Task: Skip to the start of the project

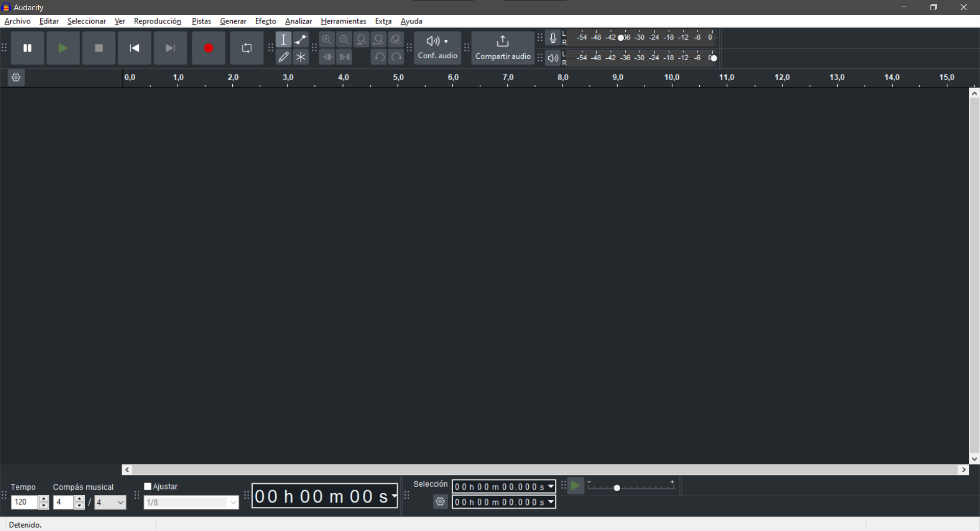Action: click(x=135, y=48)
